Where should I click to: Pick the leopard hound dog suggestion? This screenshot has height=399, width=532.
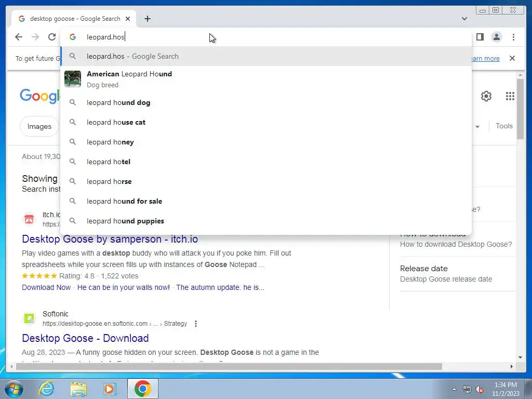(x=266, y=102)
